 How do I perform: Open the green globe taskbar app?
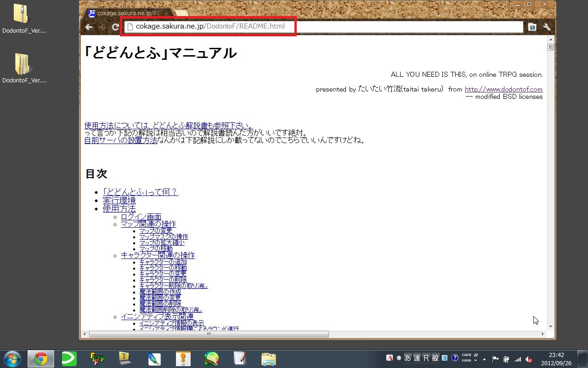coord(211,359)
